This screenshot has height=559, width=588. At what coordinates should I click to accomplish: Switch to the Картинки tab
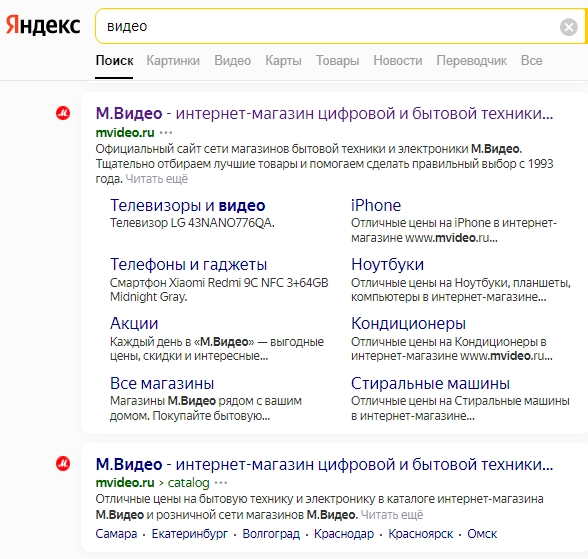point(173,60)
